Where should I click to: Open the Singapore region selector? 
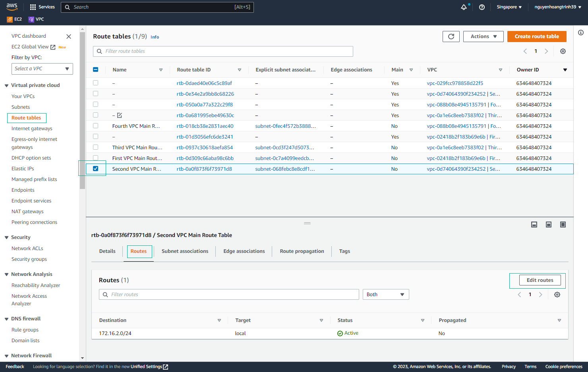pyautogui.click(x=509, y=7)
